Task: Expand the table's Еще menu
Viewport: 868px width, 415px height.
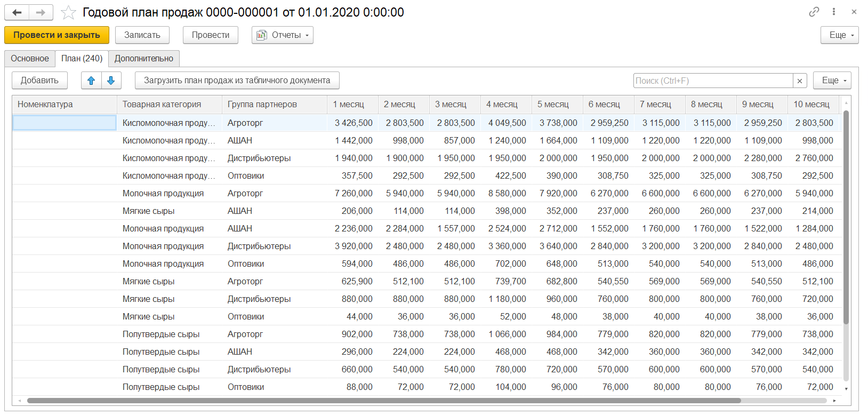Action: pos(832,81)
